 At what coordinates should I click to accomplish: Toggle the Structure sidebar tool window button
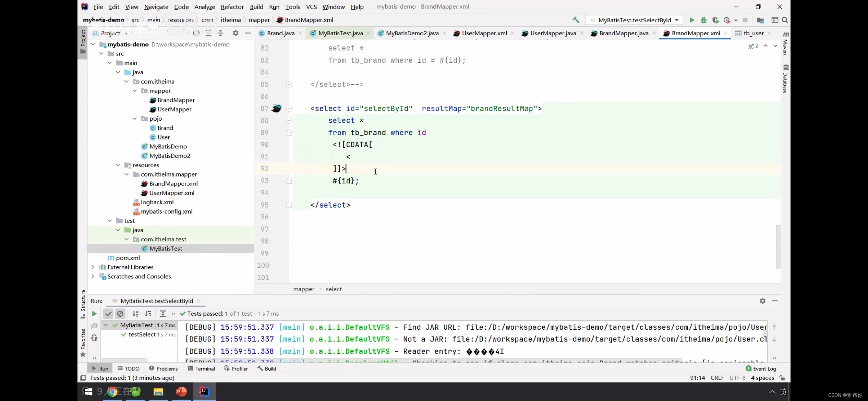[x=83, y=304]
